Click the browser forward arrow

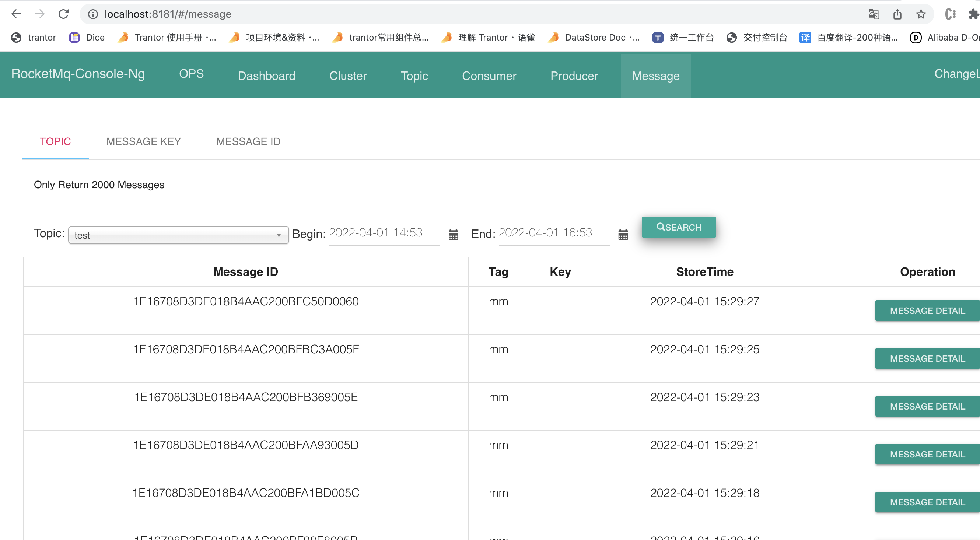click(x=39, y=14)
